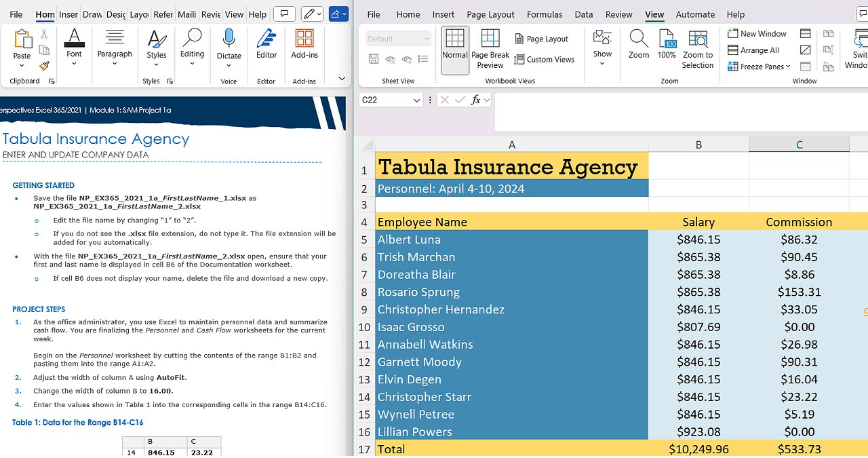Image resolution: width=868 pixels, height=458 pixels.
Task: Open the Name Box dropdown arrow
Action: (417, 100)
